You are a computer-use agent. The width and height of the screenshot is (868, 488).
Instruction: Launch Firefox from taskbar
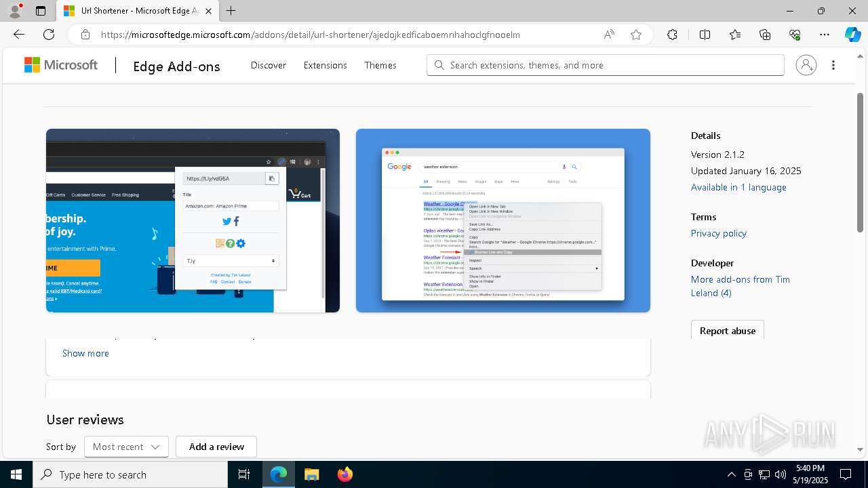[x=344, y=474]
